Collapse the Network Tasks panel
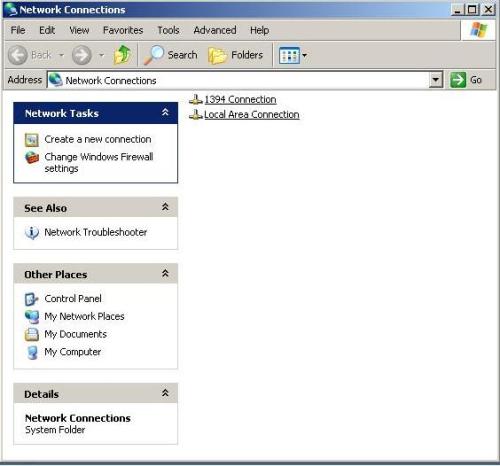The height and width of the screenshot is (466, 500). point(165,112)
